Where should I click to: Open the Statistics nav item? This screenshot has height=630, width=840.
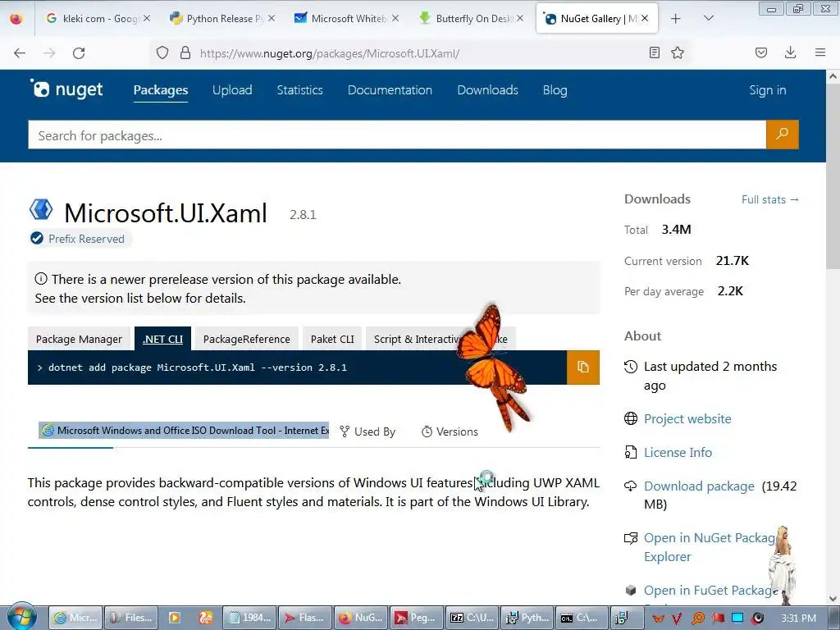coord(300,90)
